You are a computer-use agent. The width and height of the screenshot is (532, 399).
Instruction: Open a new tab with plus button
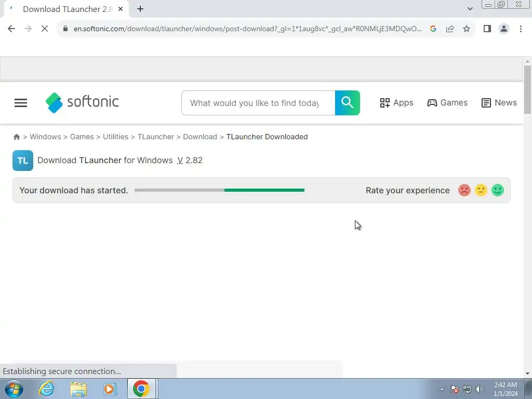[x=140, y=9]
